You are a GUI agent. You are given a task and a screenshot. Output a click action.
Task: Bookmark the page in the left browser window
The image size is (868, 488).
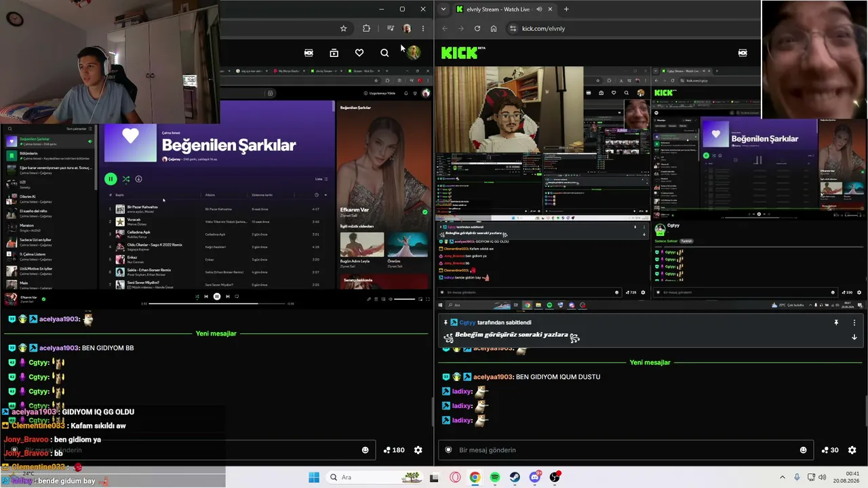344,28
